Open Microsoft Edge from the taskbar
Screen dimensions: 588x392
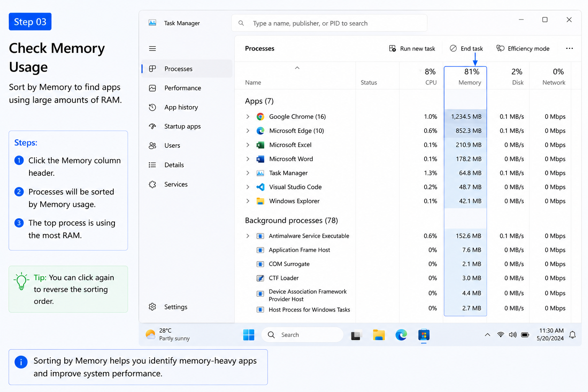tap(401, 335)
